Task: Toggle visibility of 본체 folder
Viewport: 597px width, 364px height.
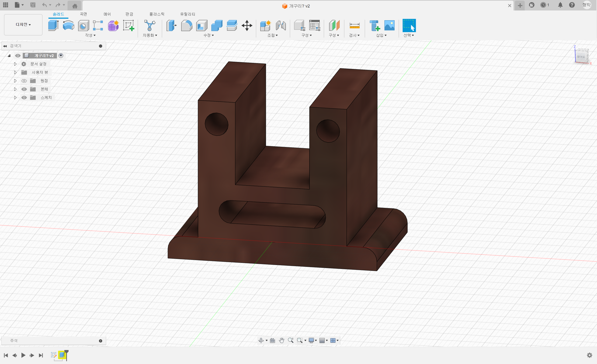Action: pyautogui.click(x=24, y=89)
